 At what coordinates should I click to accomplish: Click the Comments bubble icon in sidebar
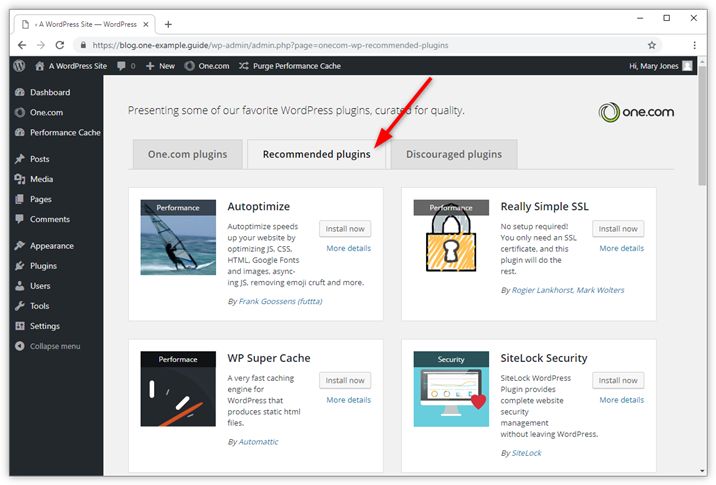[x=20, y=219]
